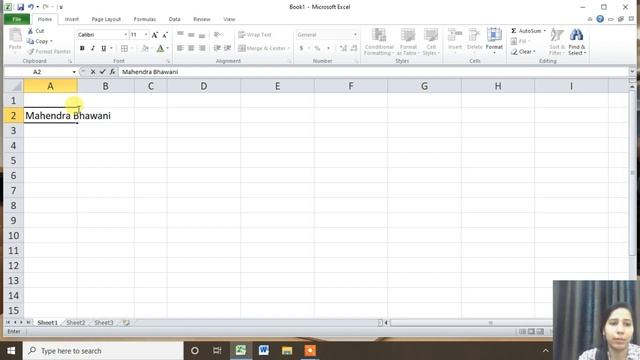The image size is (640, 360).
Task: Toggle Merge & Center
Action: point(262,48)
